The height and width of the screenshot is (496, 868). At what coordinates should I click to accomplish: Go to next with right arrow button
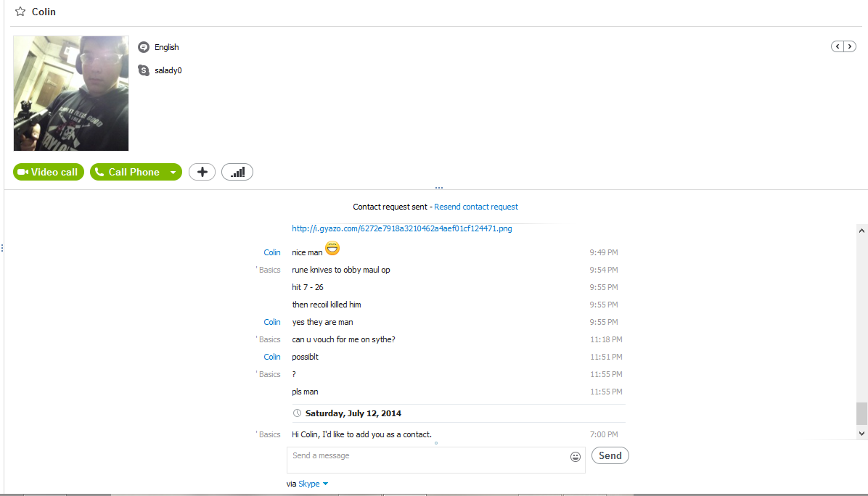pos(851,46)
